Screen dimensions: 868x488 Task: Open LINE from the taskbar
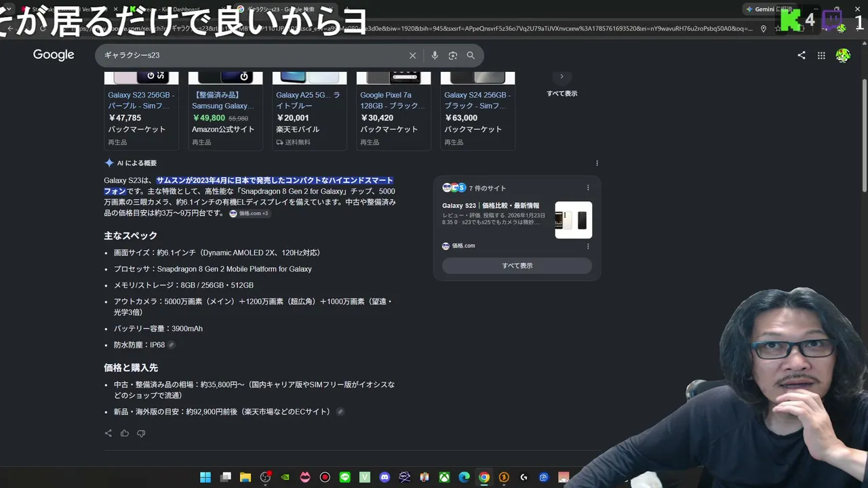(x=345, y=477)
